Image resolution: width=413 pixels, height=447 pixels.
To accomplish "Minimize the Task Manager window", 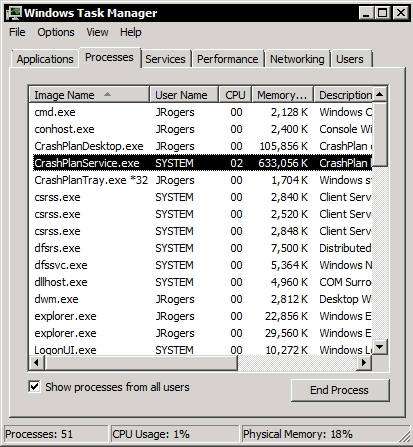I will tap(366, 13).
